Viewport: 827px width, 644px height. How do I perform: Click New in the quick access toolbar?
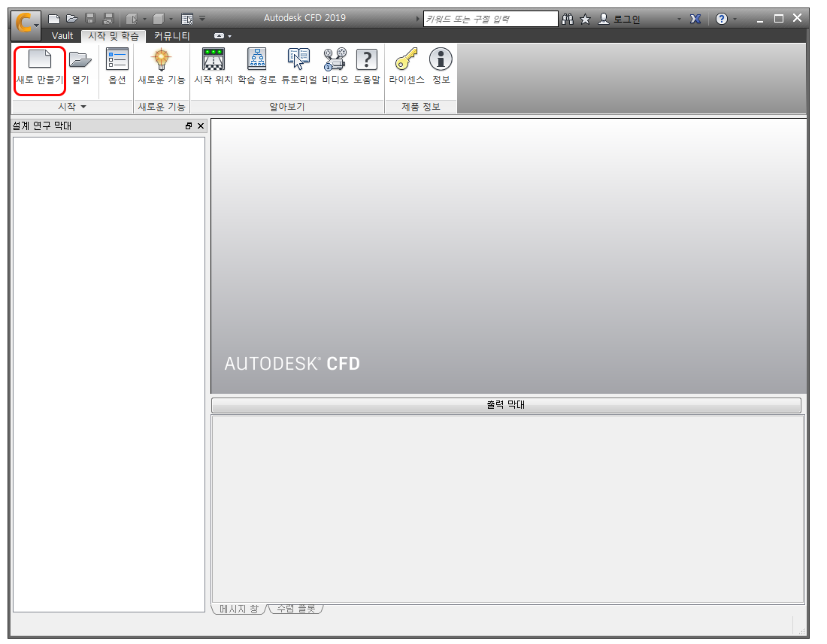(x=54, y=19)
